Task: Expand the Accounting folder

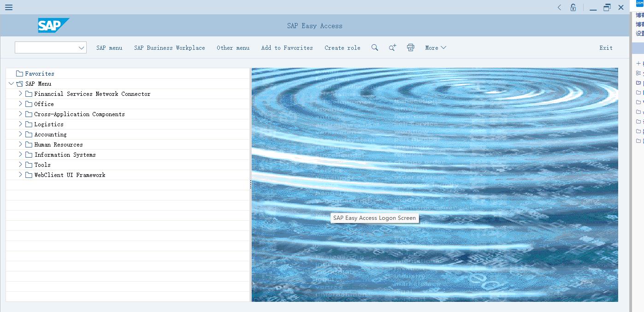Action: (20, 134)
